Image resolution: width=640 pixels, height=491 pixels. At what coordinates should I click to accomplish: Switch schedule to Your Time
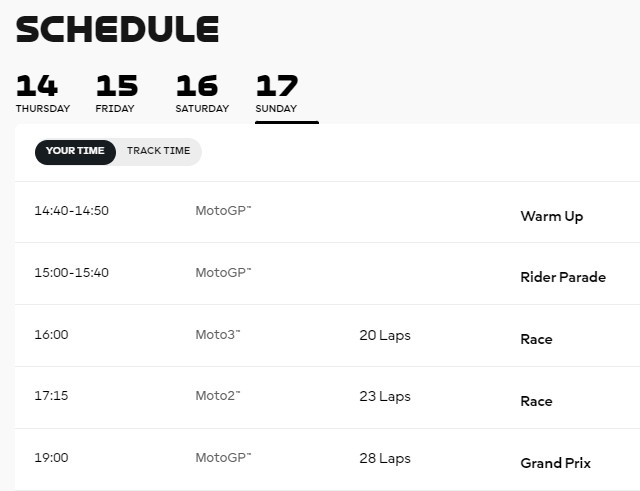75,152
